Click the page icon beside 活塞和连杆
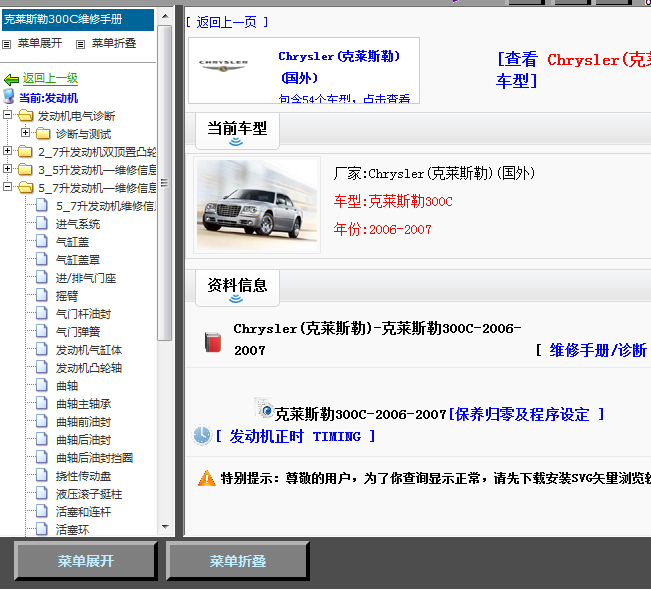651x590 pixels. [x=42, y=511]
